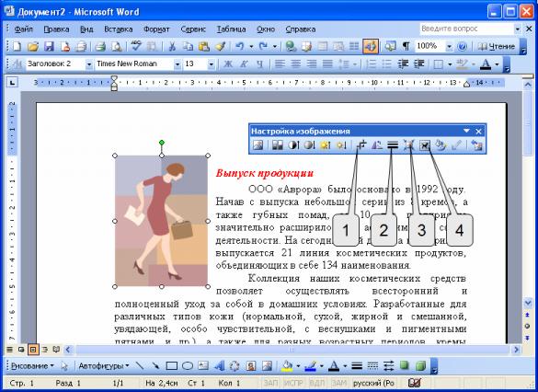Click the Line Color swatch in the drawing toolbar
This screenshot has width=538, height=392.
click(310, 366)
